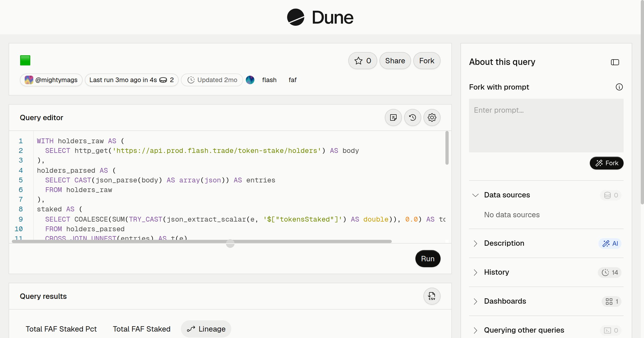Click the Data sources count badge
Screen dimensions: 644x338
pos(611,195)
